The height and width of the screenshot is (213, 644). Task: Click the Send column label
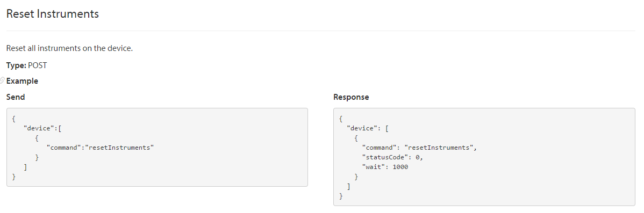[x=16, y=97]
